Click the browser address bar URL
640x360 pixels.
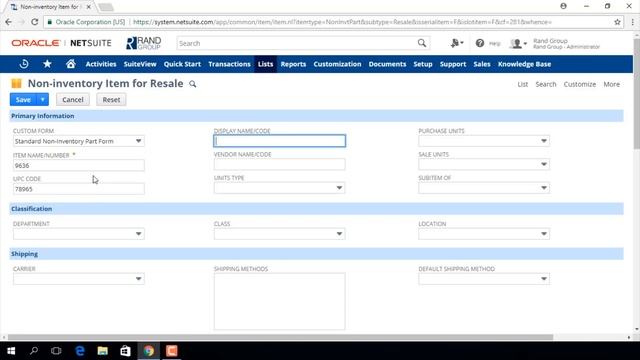pyautogui.click(x=342, y=22)
